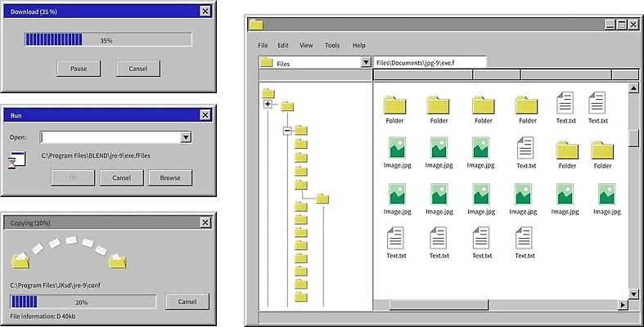Screen dimensions: 644x327
Task: Open the Tools menu
Action: click(331, 45)
